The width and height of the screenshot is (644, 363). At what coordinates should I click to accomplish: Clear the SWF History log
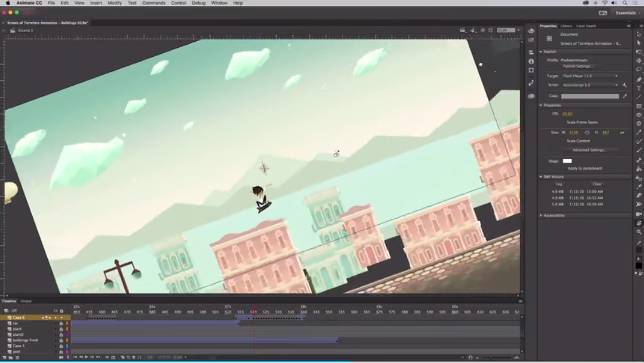click(x=596, y=184)
